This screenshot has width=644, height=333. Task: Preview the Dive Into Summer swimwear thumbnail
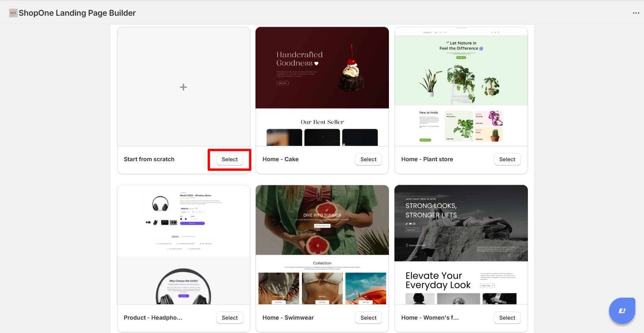coord(322,245)
